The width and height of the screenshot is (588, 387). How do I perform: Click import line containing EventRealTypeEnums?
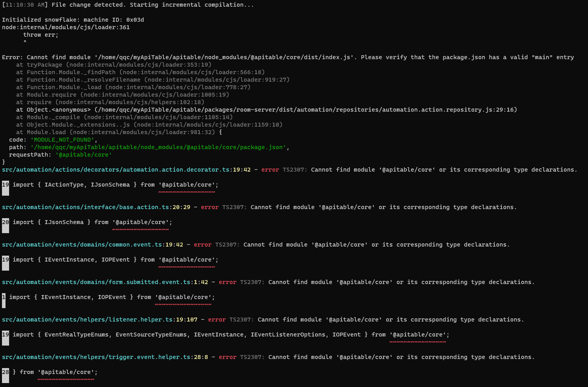coord(231,335)
